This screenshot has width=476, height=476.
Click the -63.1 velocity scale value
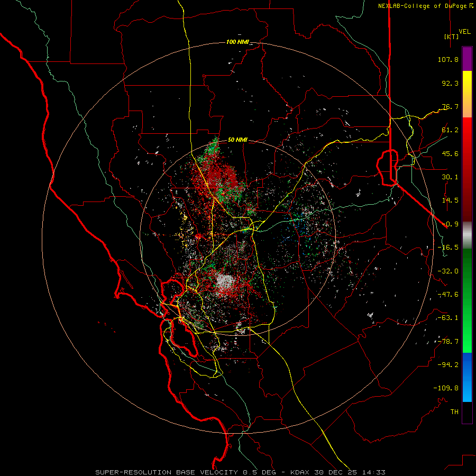[x=448, y=318]
